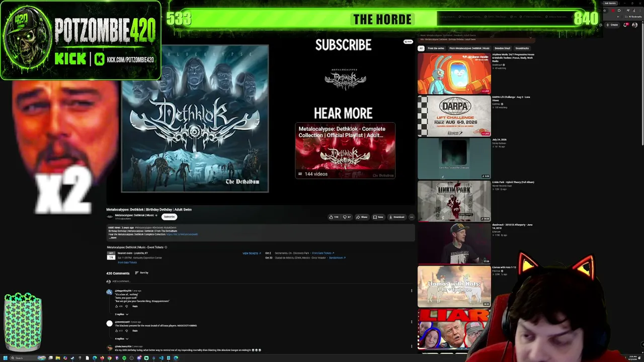Open Front Gate Tickets link for Louisville event
The width and height of the screenshot is (644, 362).
(x=127, y=262)
